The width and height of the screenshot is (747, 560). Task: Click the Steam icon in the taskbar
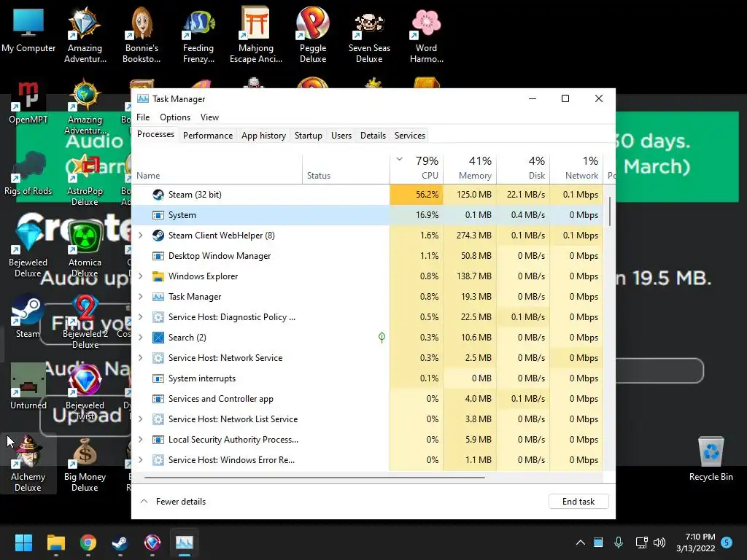click(x=120, y=542)
